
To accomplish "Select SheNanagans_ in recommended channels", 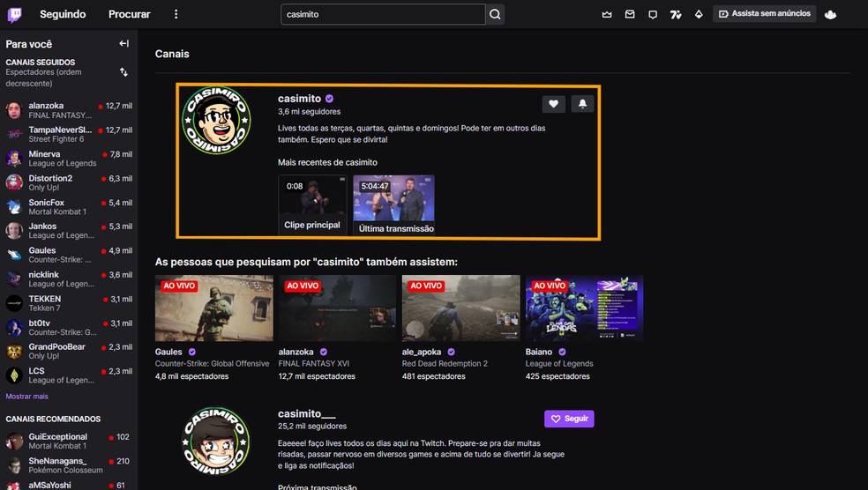I will coord(69,465).
